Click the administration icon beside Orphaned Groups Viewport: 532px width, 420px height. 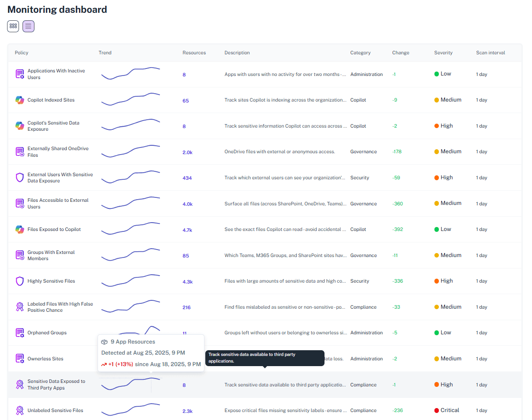[19, 333]
